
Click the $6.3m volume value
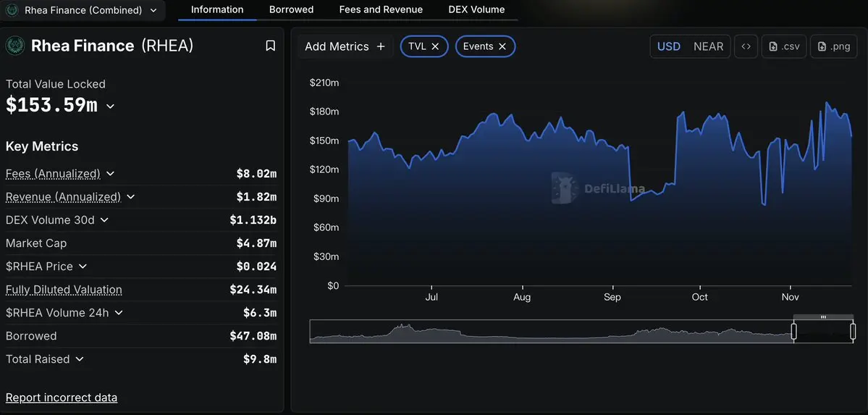[260, 312]
